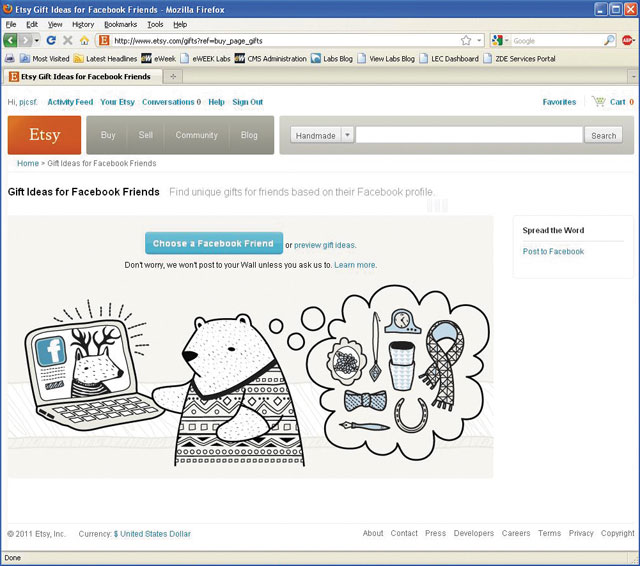This screenshot has width=640, height=566.
Task: Open Favorites link
Action: [559, 102]
